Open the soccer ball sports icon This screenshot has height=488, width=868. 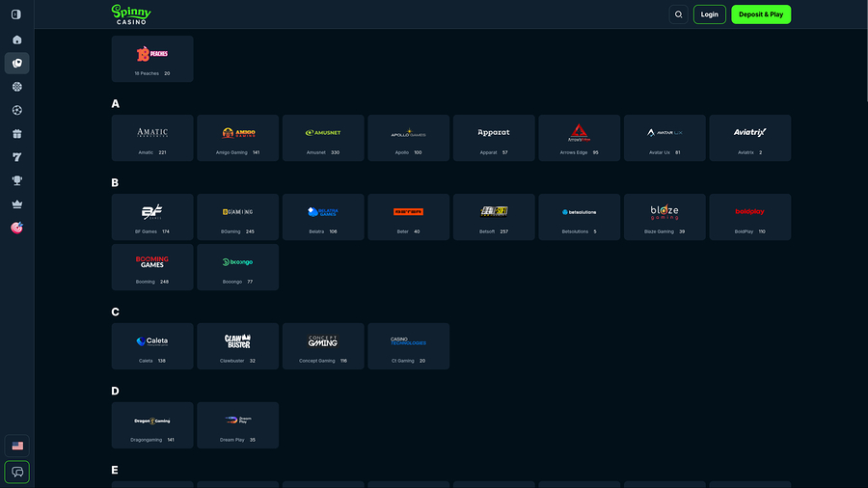coord(17,110)
